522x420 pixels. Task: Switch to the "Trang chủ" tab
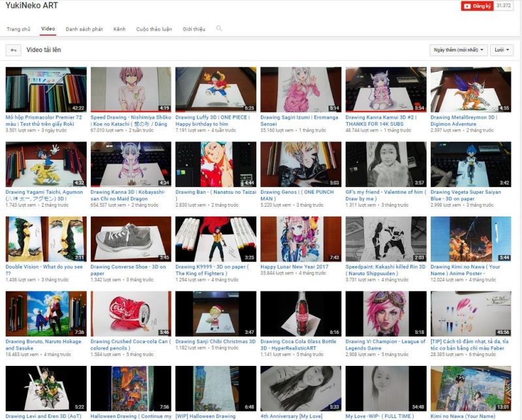(17, 28)
